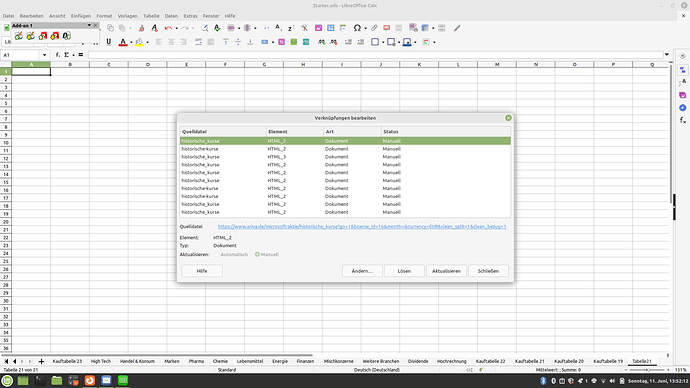Select the Automatisch update radio button
The width and height of the screenshot is (690, 388).
[217, 254]
